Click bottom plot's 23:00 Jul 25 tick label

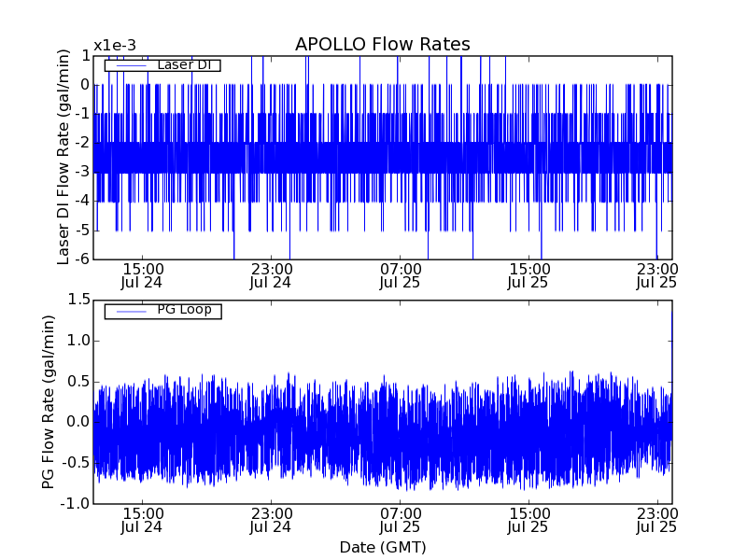(x=656, y=520)
